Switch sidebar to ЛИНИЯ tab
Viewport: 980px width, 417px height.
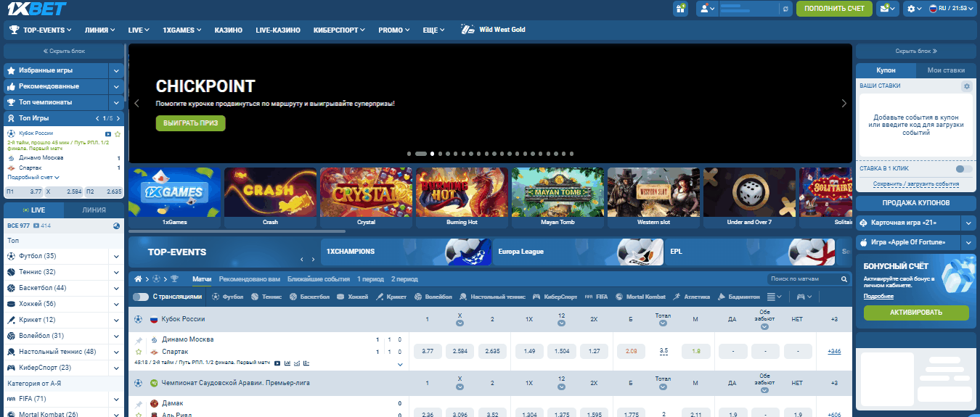tap(94, 210)
